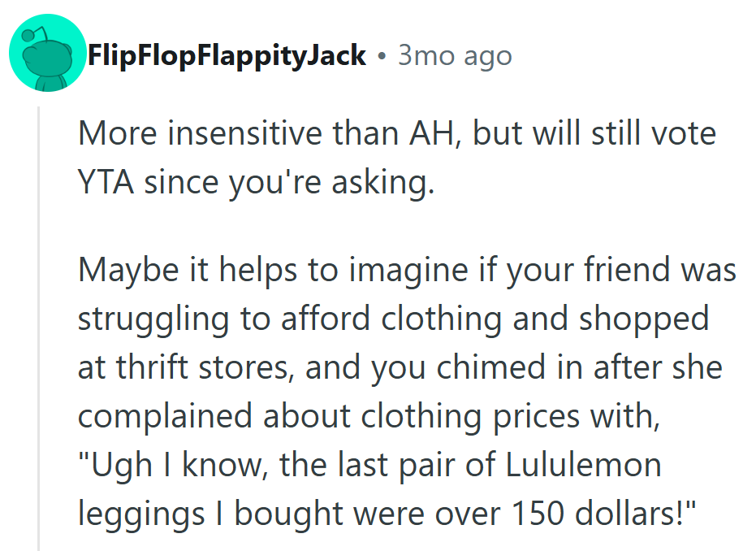Click the text "150 dollars!"

pyautogui.click(x=606, y=514)
